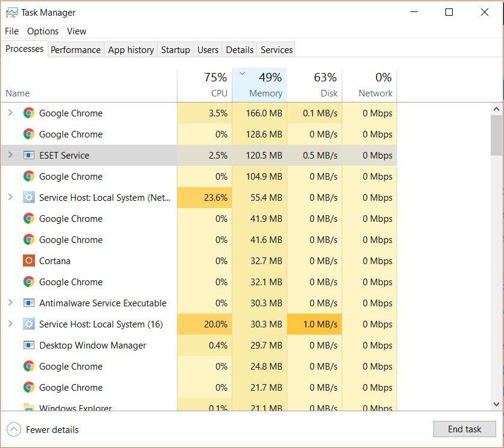Select the ESET Service process name
This screenshot has height=448, width=504.
coord(65,156)
